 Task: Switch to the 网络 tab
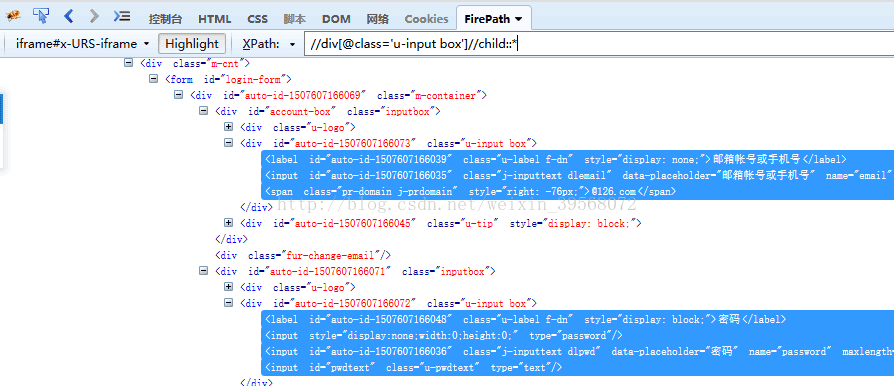pyautogui.click(x=377, y=19)
